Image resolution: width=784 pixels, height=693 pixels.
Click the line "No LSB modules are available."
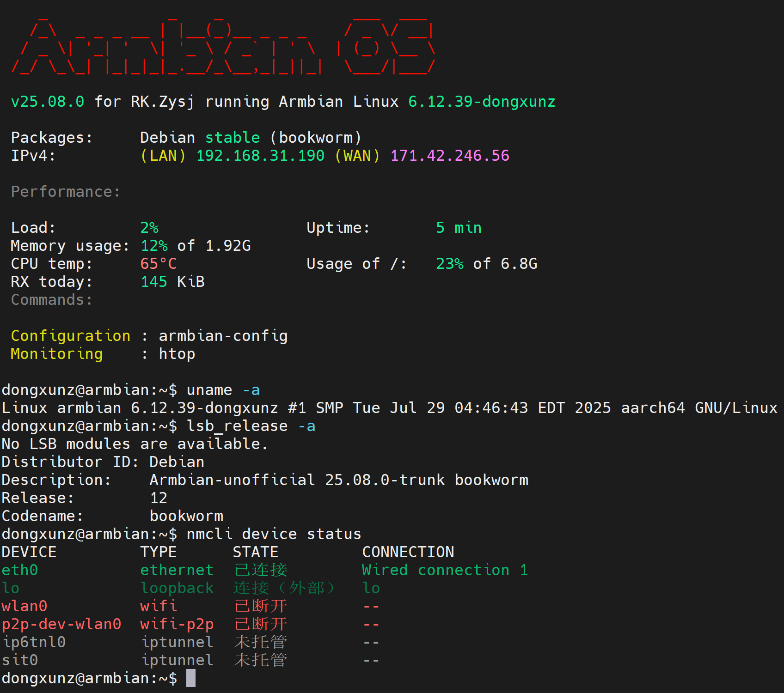pos(135,444)
